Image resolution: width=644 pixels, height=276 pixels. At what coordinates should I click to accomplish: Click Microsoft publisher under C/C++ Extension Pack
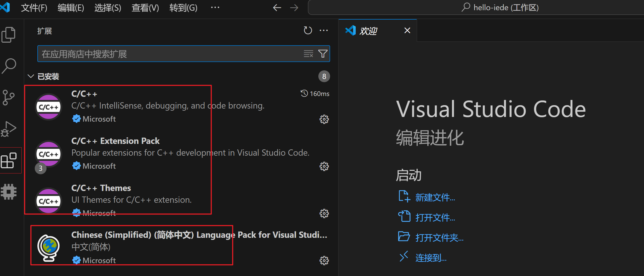tap(99, 166)
